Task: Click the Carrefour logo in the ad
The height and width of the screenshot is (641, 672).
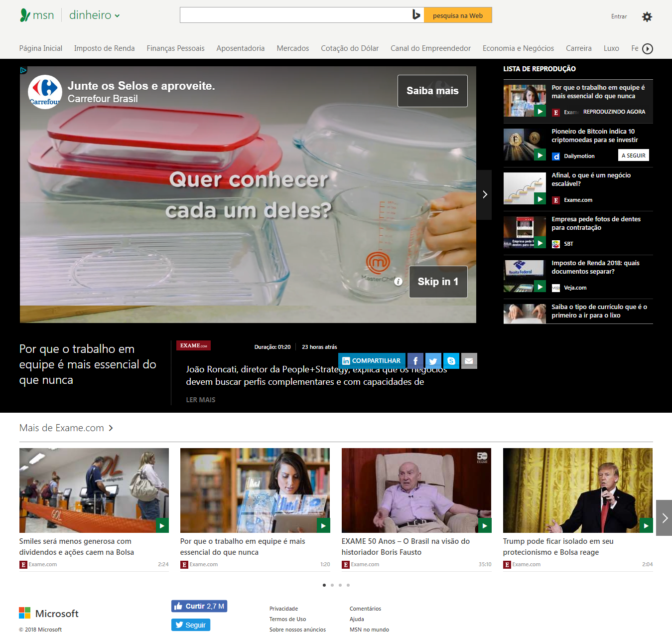Action: pos(45,92)
